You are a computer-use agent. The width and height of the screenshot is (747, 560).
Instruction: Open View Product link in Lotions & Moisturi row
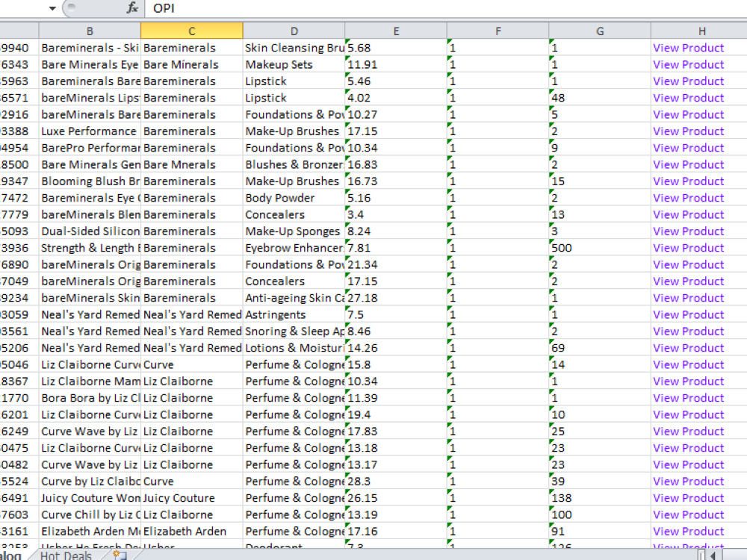click(x=689, y=348)
